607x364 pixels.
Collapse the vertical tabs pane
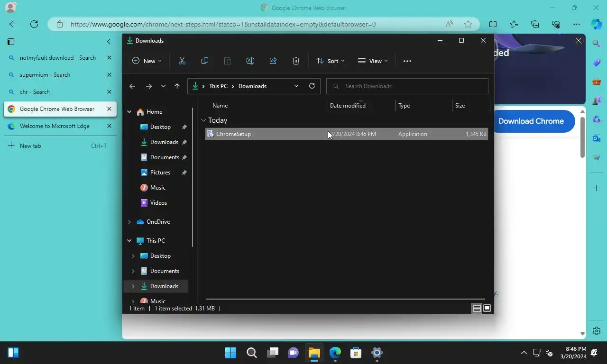[109, 42]
